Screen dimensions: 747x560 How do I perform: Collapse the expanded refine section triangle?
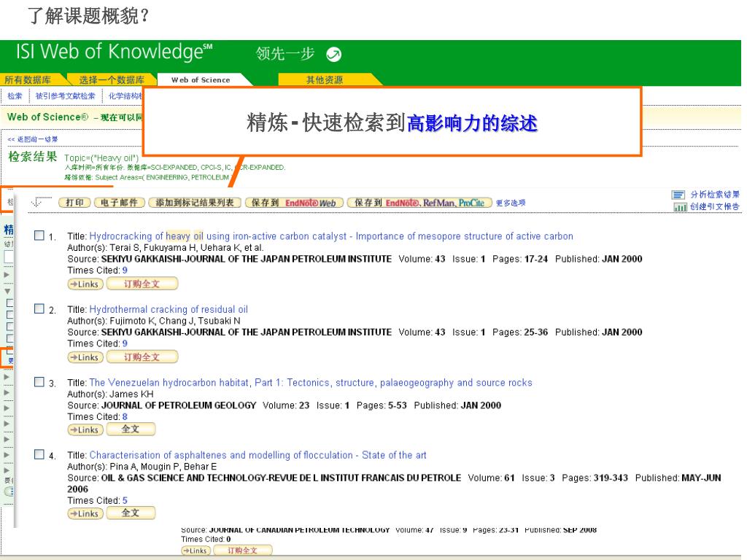(7, 289)
